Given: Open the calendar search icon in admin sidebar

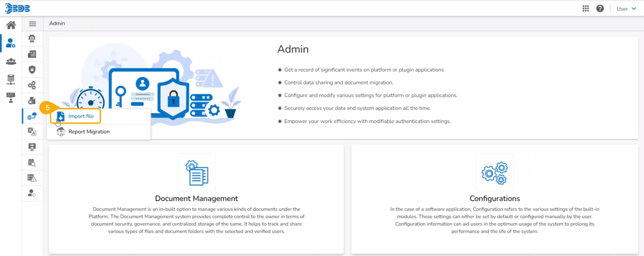Looking at the screenshot, I should 32,163.
